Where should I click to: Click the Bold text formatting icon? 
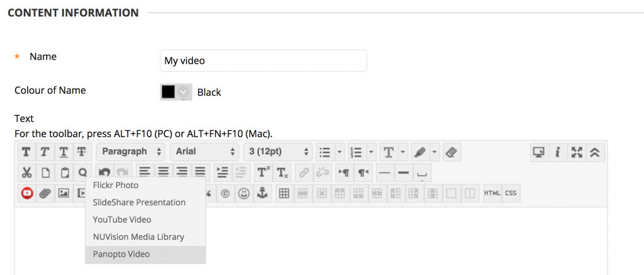coord(26,152)
